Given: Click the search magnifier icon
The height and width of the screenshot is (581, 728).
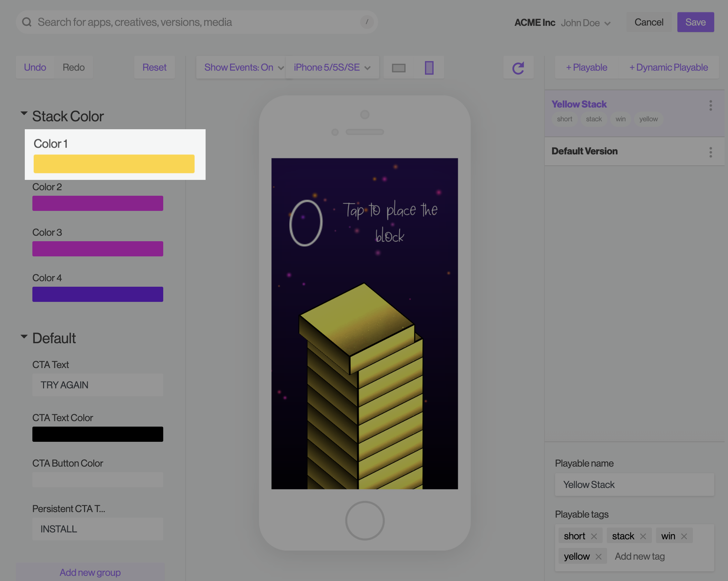Looking at the screenshot, I should (27, 21).
